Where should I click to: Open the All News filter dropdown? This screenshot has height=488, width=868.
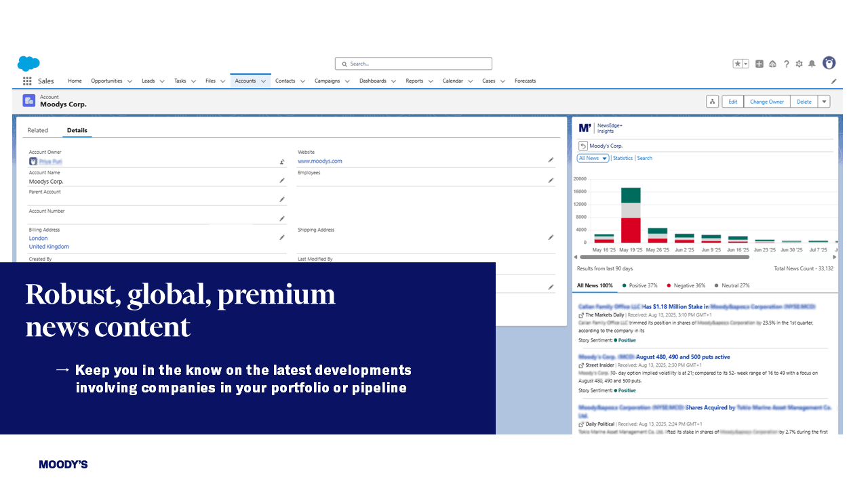[593, 158]
